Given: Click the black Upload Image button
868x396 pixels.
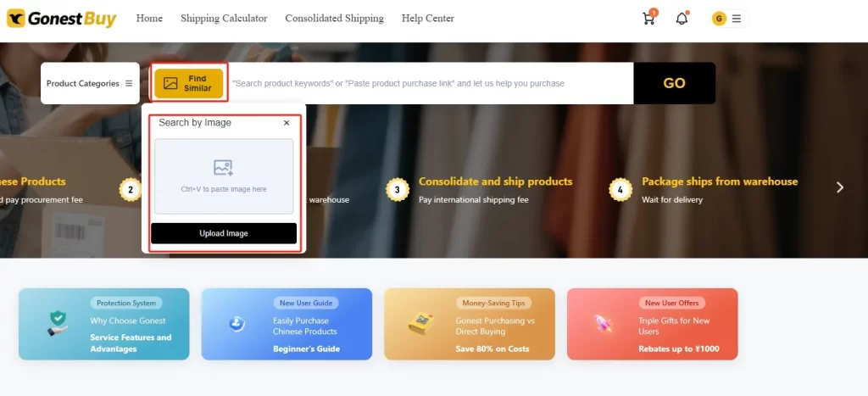Looking at the screenshot, I should [x=224, y=233].
